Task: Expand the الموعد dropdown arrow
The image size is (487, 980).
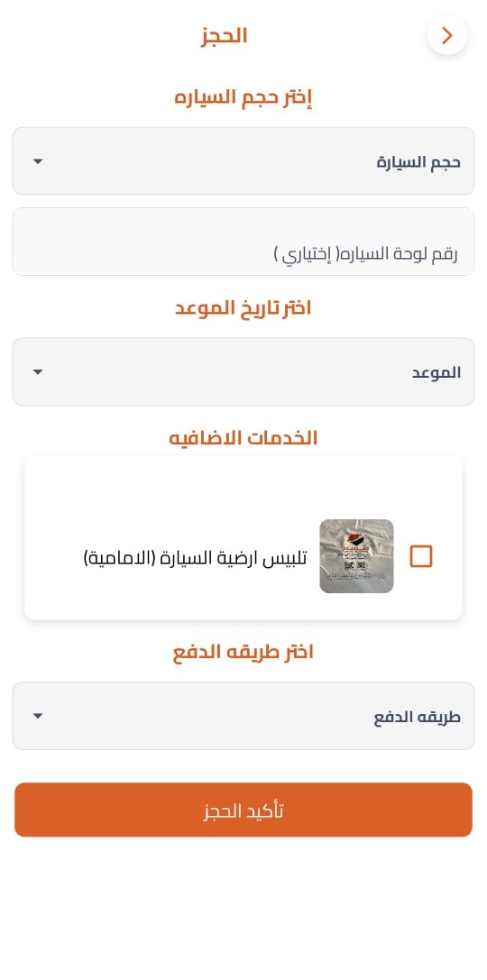Action: pyautogui.click(x=38, y=372)
